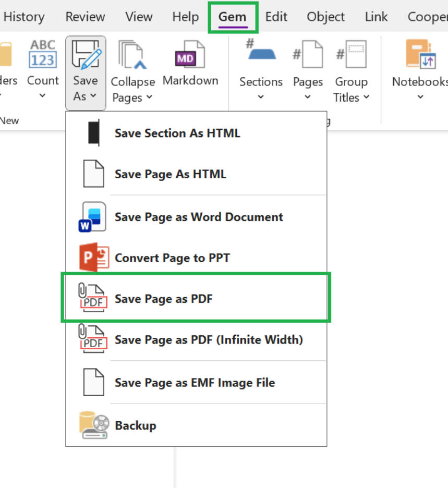This screenshot has width=448, height=488.
Task: Switch to the History tab
Action: coord(24,17)
